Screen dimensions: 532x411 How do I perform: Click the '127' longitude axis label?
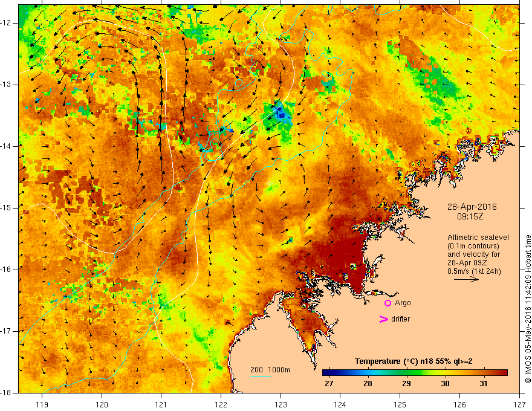[x=519, y=404]
